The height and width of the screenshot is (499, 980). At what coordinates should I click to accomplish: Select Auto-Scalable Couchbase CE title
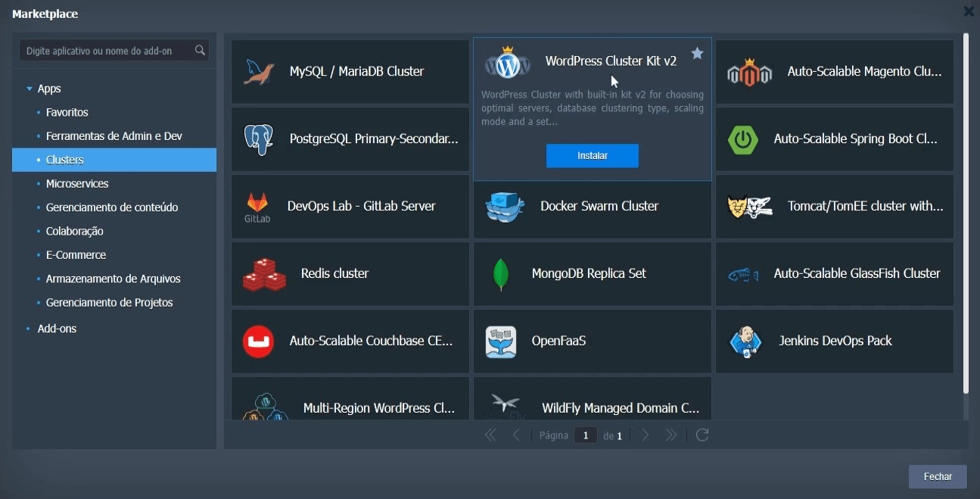click(x=371, y=341)
